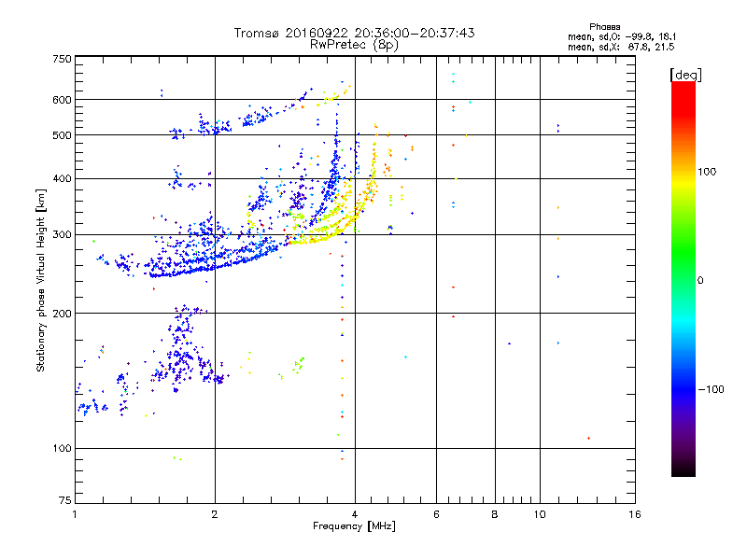Click the '[deg]' colorbar unit label
This screenshot has width=747, height=560.
[x=685, y=75]
